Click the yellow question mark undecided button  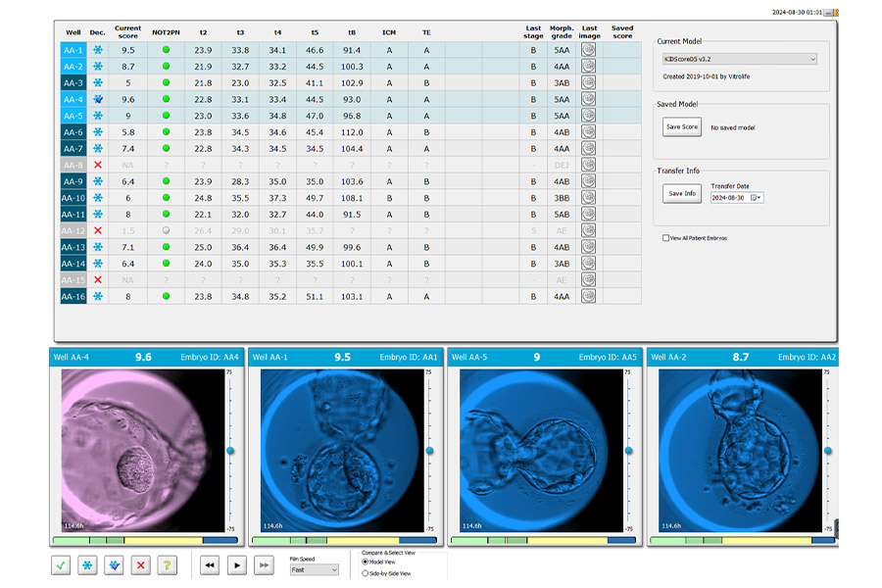tap(168, 565)
